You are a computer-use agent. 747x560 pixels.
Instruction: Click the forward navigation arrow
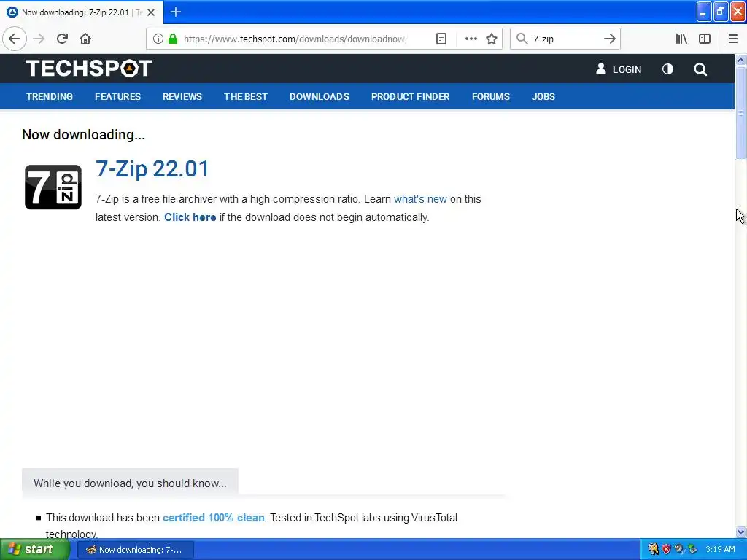[x=39, y=39]
